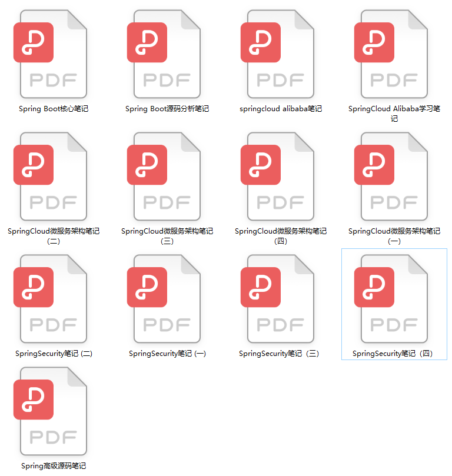The width and height of the screenshot is (452, 476).
Task: Click the springcloud alibaba笔记 PDF icon
Action: click(x=277, y=54)
